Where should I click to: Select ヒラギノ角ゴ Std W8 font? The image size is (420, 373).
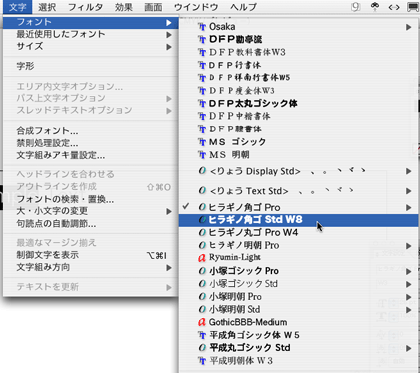tap(299, 220)
